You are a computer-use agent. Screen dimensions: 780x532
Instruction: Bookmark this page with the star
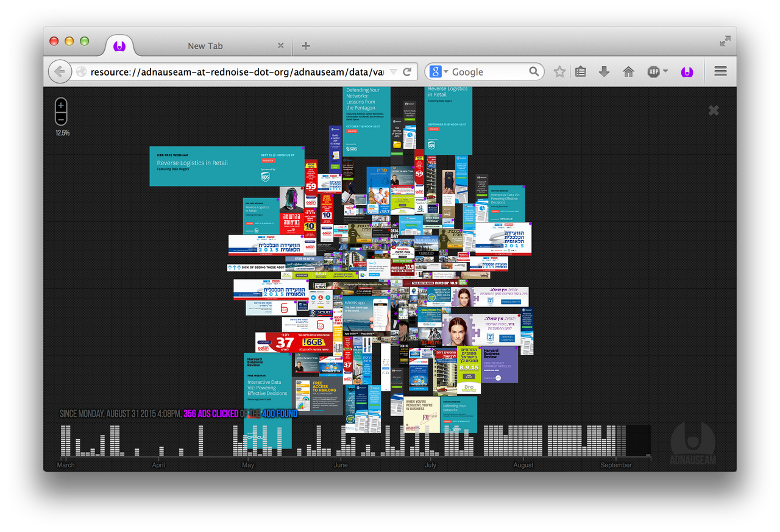pos(559,72)
